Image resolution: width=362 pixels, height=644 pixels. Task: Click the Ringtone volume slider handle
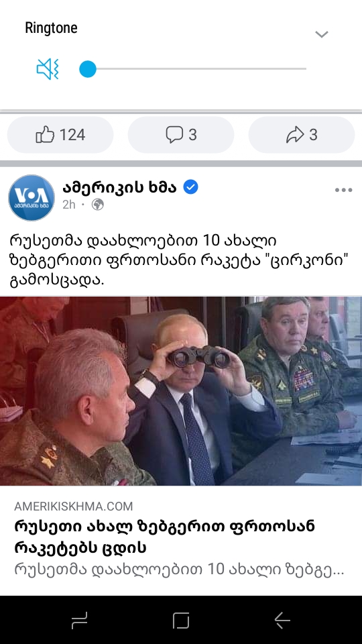(x=87, y=69)
